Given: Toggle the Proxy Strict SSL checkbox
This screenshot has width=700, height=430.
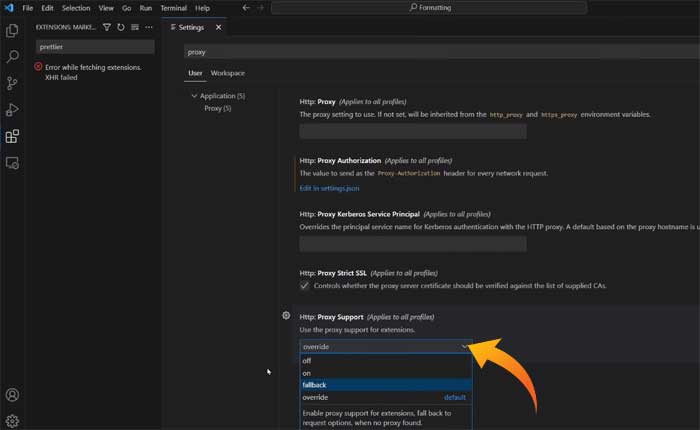Looking at the screenshot, I should click(x=305, y=285).
